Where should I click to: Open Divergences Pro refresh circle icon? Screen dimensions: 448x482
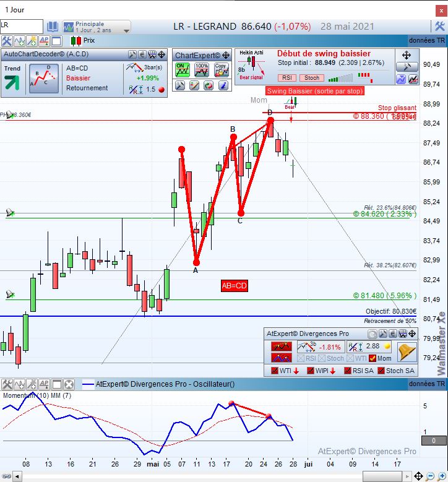373,334
